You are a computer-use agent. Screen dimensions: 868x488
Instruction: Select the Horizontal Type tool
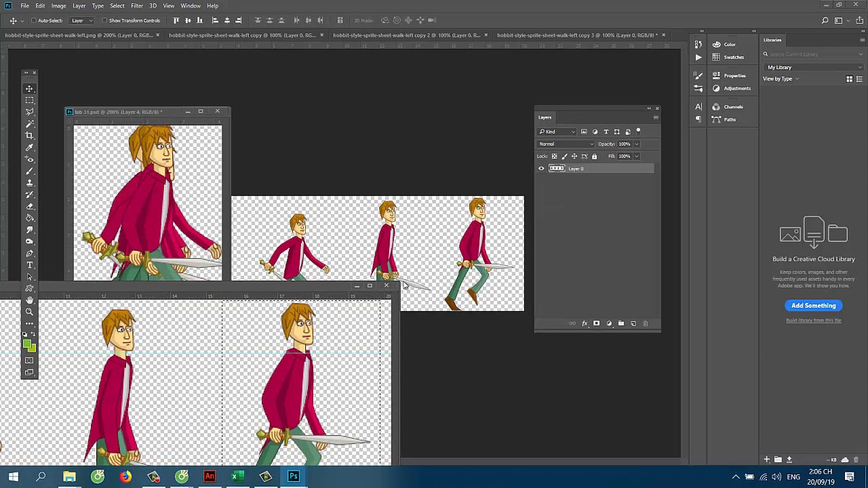(x=29, y=265)
